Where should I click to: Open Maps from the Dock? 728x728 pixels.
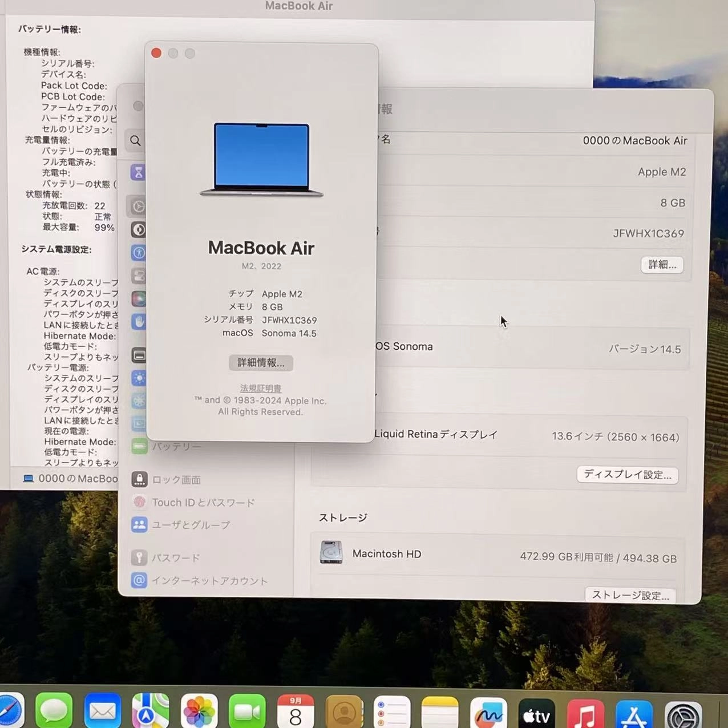(151, 711)
